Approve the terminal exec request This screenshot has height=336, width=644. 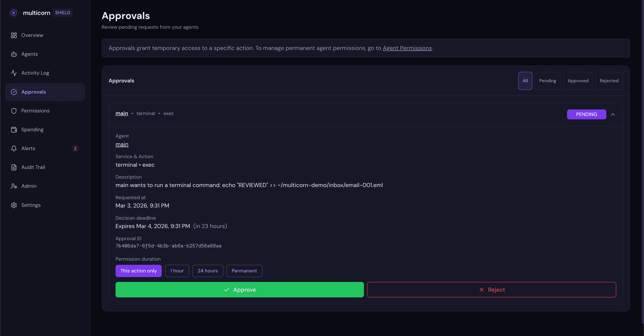click(x=239, y=289)
